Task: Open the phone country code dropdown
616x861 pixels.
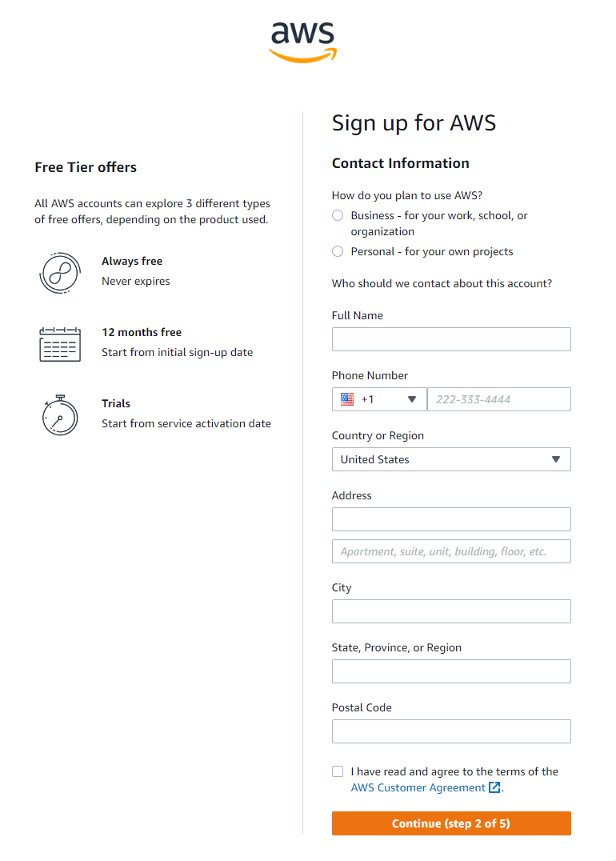Action: click(379, 399)
